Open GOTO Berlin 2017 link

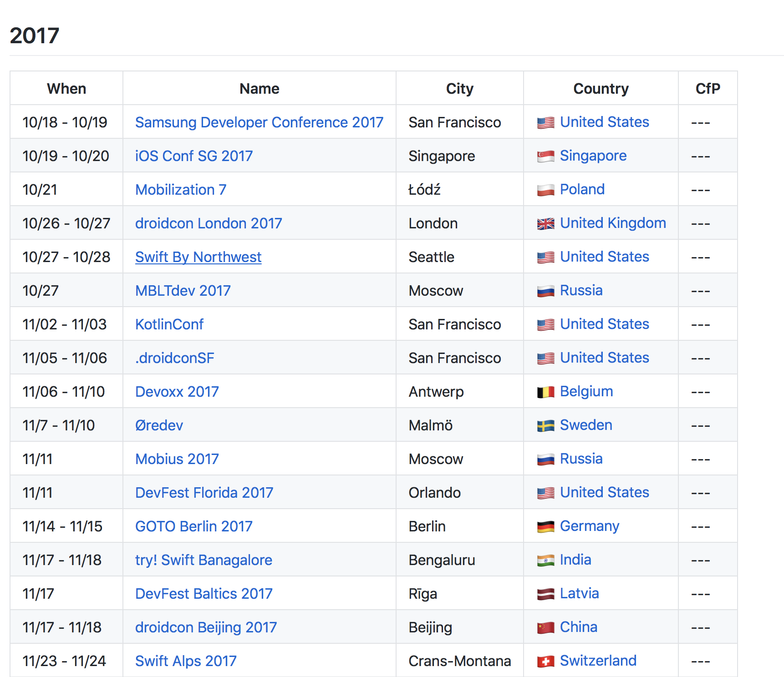pos(193,526)
